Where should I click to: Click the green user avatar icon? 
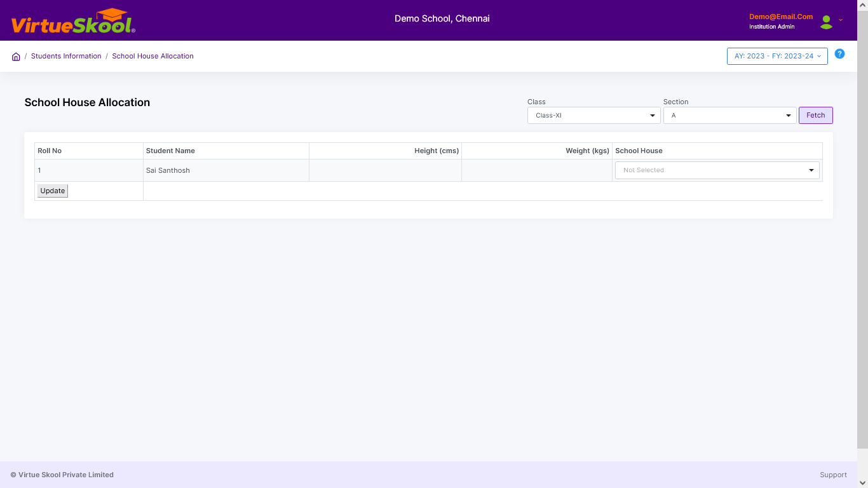[x=826, y=22]
